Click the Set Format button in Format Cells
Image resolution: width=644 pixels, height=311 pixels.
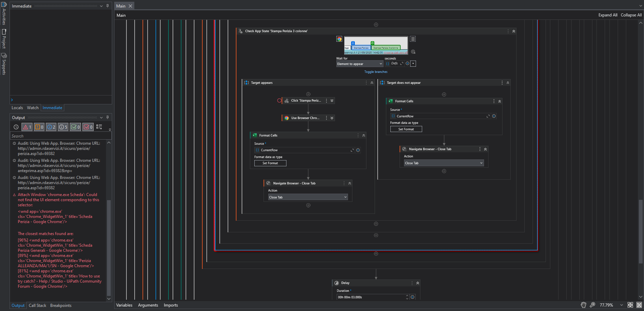(x=270, y=163)
